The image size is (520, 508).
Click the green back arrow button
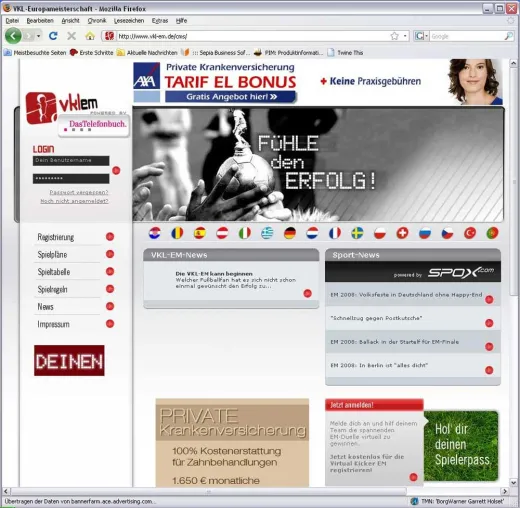point(13,36)
